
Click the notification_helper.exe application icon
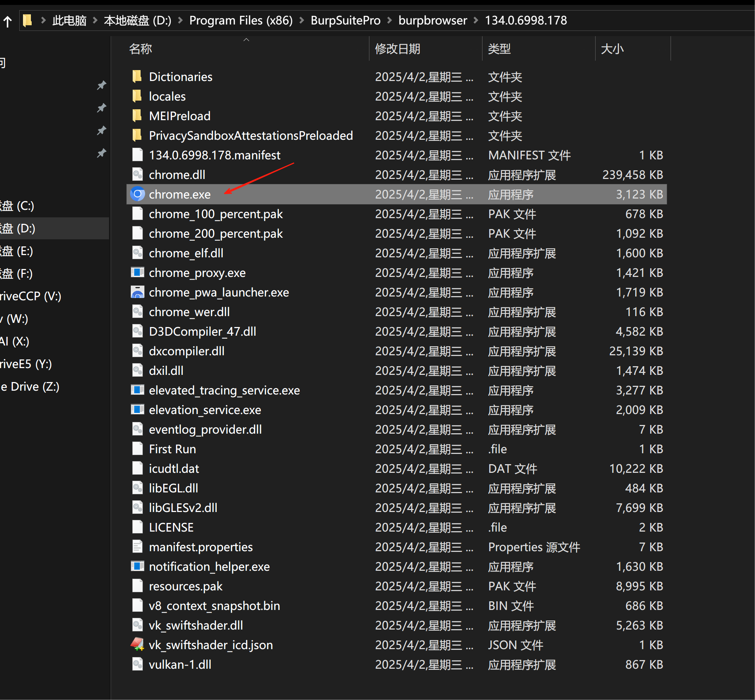137,566
